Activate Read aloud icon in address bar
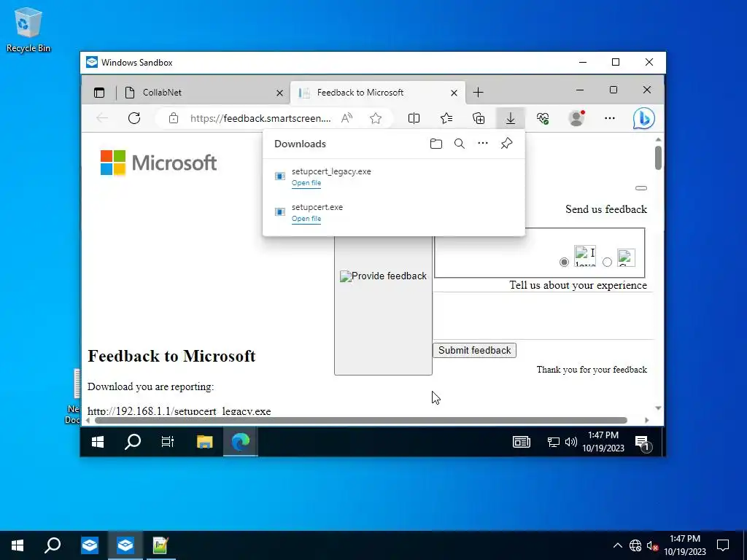The image size is (747, 560). [347, 118]
